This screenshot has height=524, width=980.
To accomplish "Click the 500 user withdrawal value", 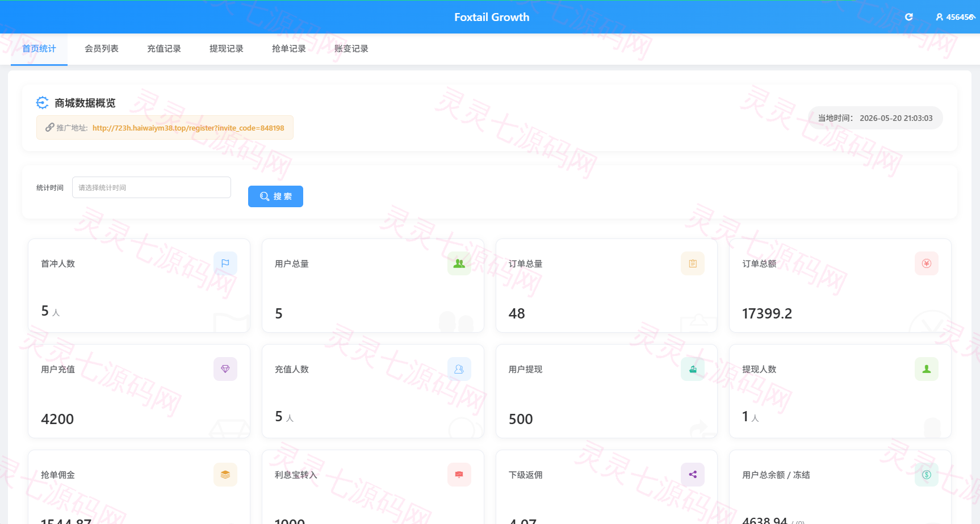I will pos(521,419).
